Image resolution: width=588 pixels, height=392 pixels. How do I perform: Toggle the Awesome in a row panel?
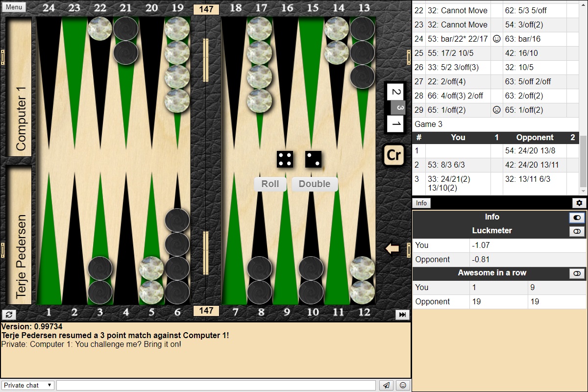point(577,273)
